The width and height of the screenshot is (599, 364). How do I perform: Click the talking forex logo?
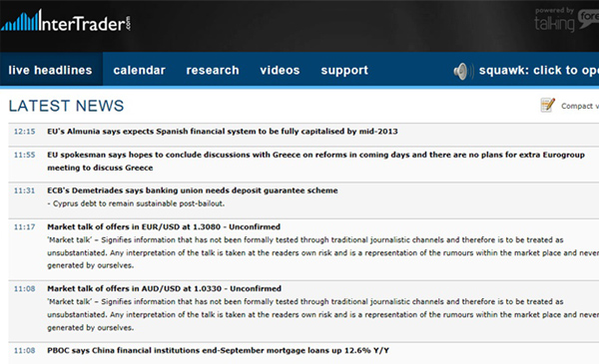pyautogui.click(x=566, y=20)
